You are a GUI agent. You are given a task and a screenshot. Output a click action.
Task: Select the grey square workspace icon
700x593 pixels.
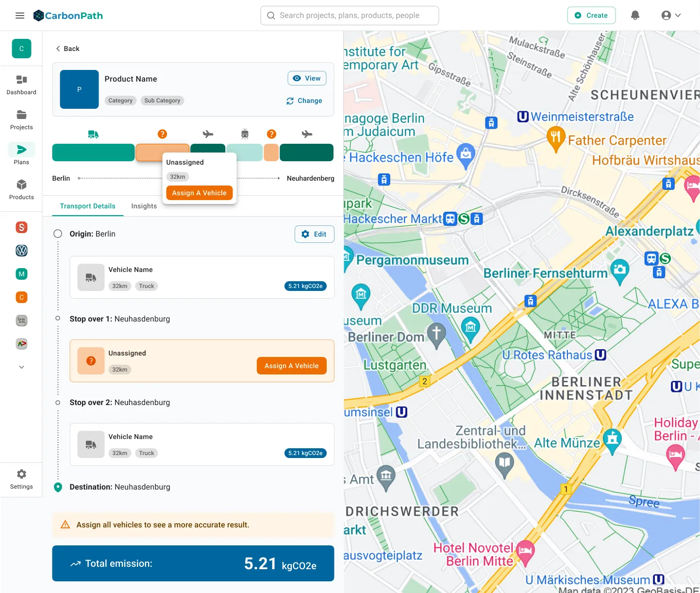21,321
